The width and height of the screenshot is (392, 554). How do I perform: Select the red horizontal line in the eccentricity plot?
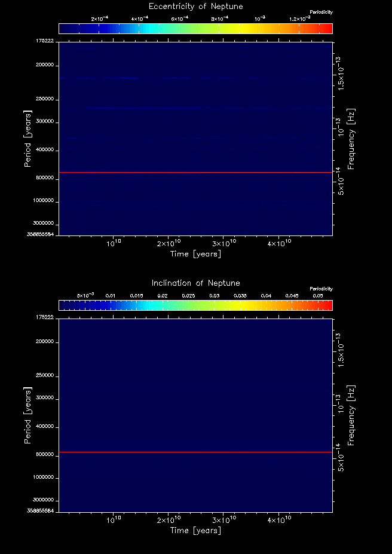[195, 172]
